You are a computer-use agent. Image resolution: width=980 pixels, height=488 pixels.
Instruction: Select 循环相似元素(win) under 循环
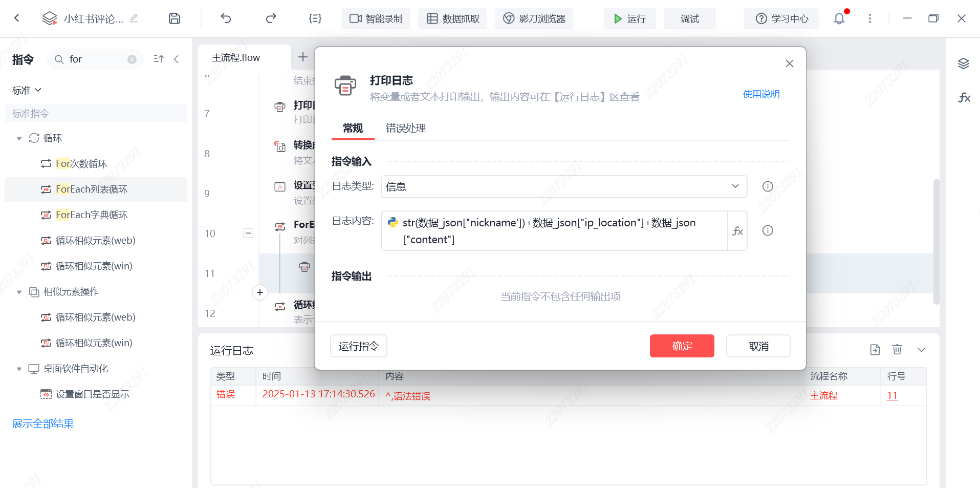(x=96, y=266)
